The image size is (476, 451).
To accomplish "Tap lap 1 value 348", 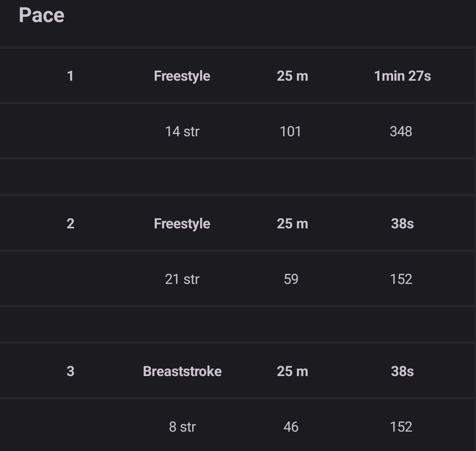I will 401,131.
